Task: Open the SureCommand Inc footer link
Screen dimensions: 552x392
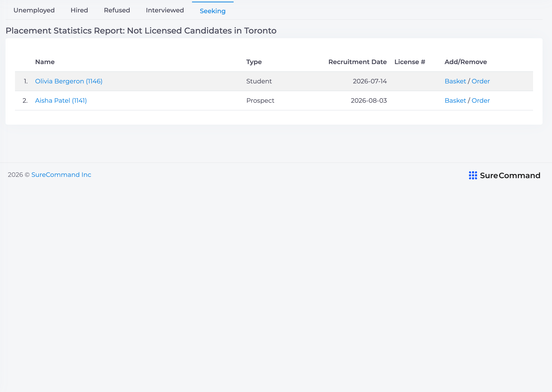Action: click(x=61, y=175)
